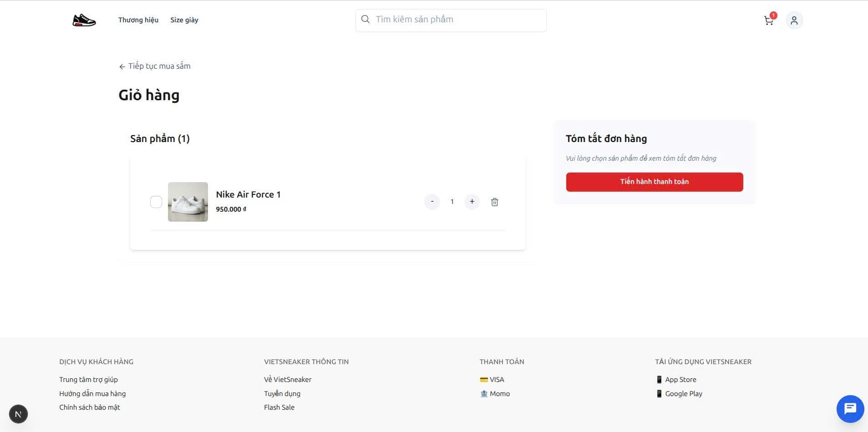
Task: Increase Nike Air Force 1 quantity
Action: point(472,202)
